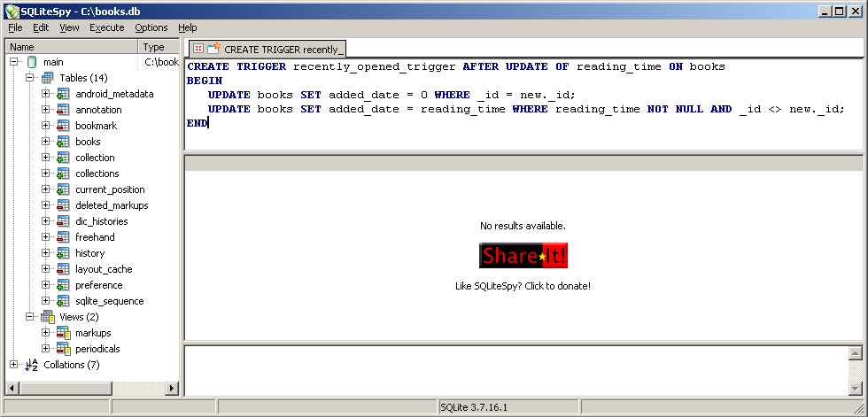The height and width of the screenshot is (417, 868).
Task: Select the android_metadata table label
Action: [x=114, y=94]
